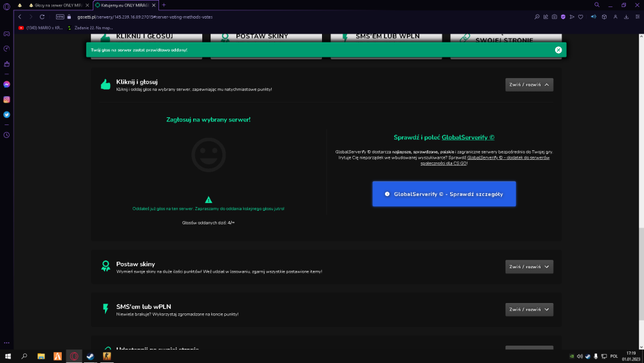Click the smiley face vote icon
The image size is (644, 363).
pyautogui.click(x=209, y=155)
